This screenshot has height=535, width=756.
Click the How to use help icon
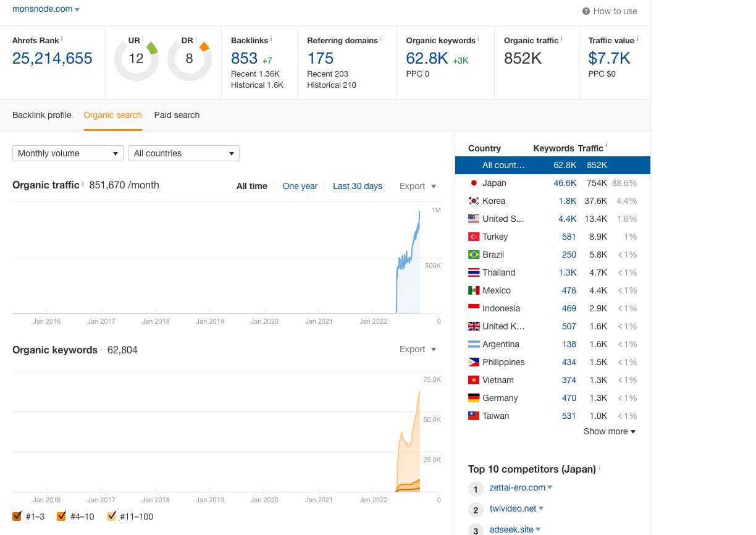coord(586,11)
